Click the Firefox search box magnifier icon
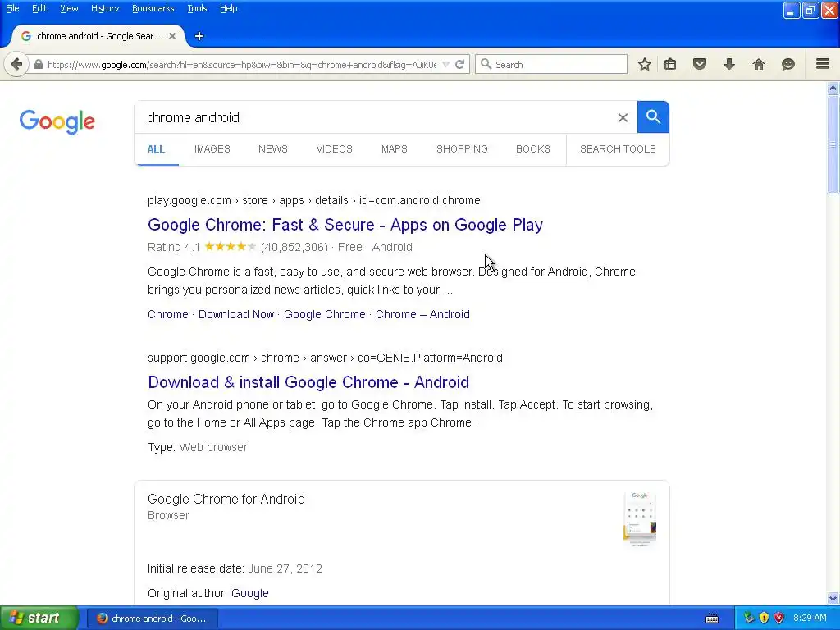Screen dimensions: 840x630 (x=486, y=64)
